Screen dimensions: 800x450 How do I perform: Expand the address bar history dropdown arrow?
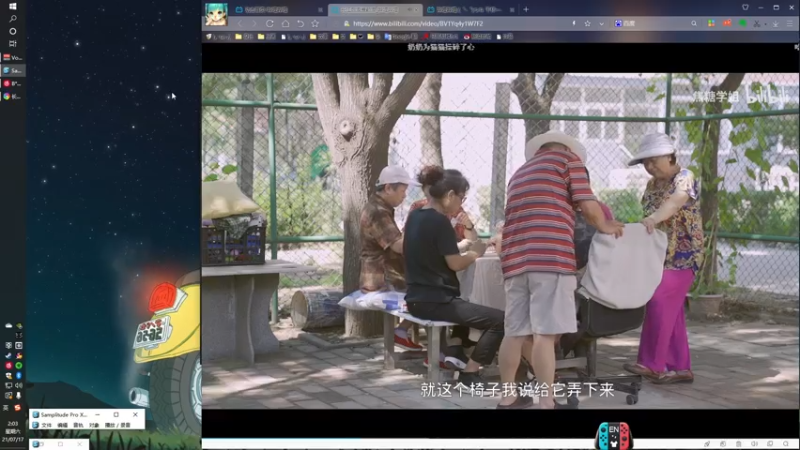(x=602, y=23)
